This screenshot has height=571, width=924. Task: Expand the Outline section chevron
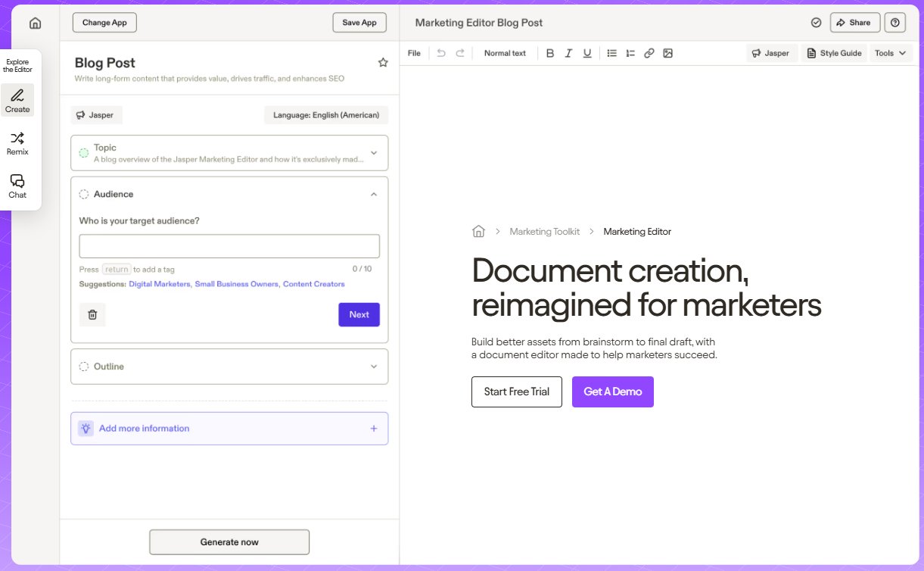pos(374,367)
